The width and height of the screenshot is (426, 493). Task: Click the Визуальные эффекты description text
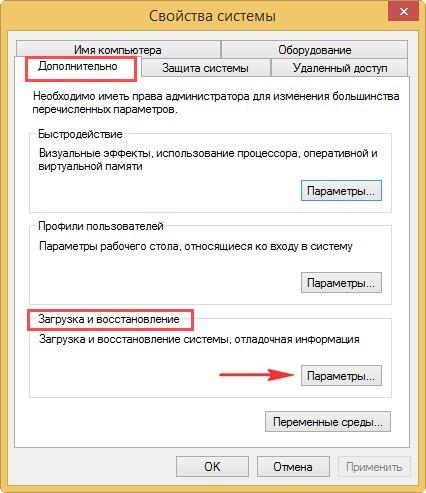pos(208,159)
